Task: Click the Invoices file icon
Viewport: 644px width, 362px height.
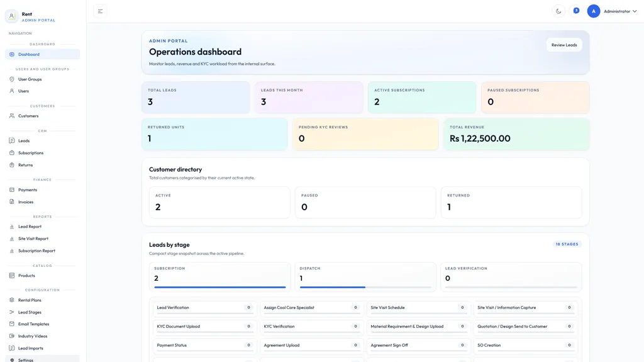Action: tap(11, 202)
